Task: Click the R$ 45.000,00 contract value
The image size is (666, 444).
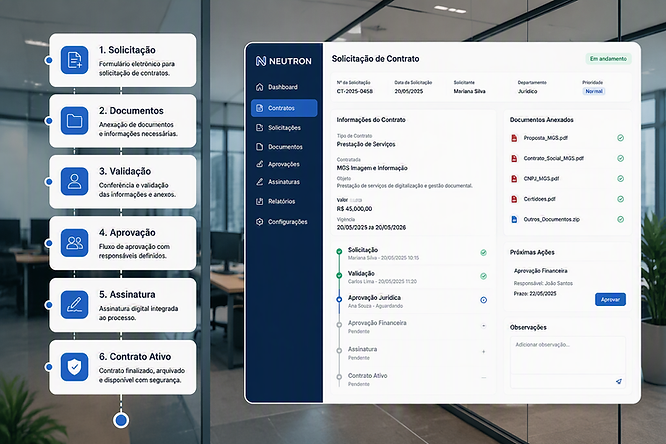Action: coord(354,209)
